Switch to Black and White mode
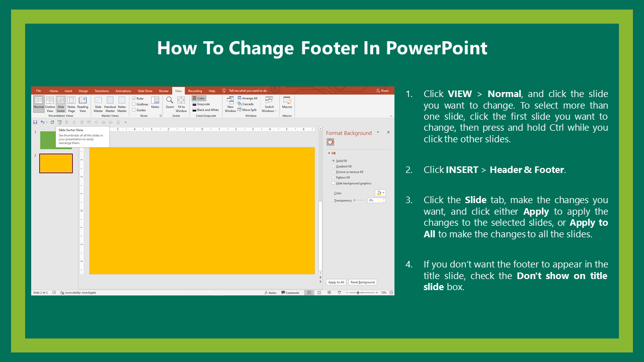 [x=206, y=110]
